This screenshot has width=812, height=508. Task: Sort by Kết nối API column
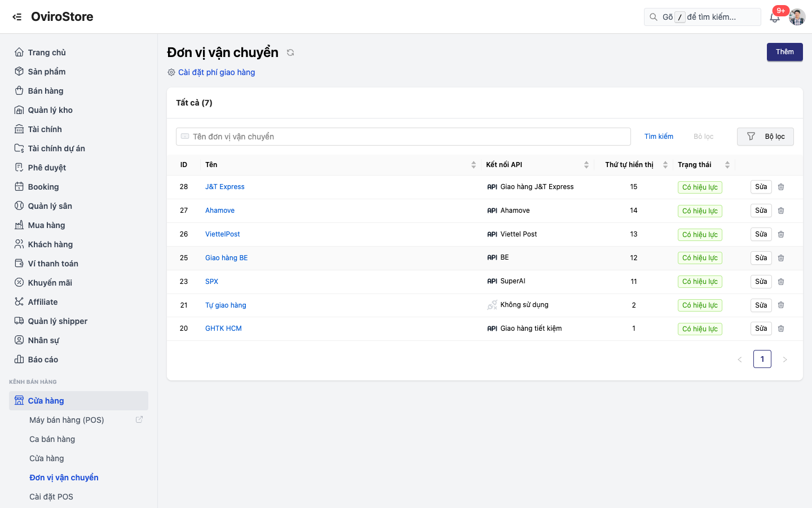[x=586, y=165]
